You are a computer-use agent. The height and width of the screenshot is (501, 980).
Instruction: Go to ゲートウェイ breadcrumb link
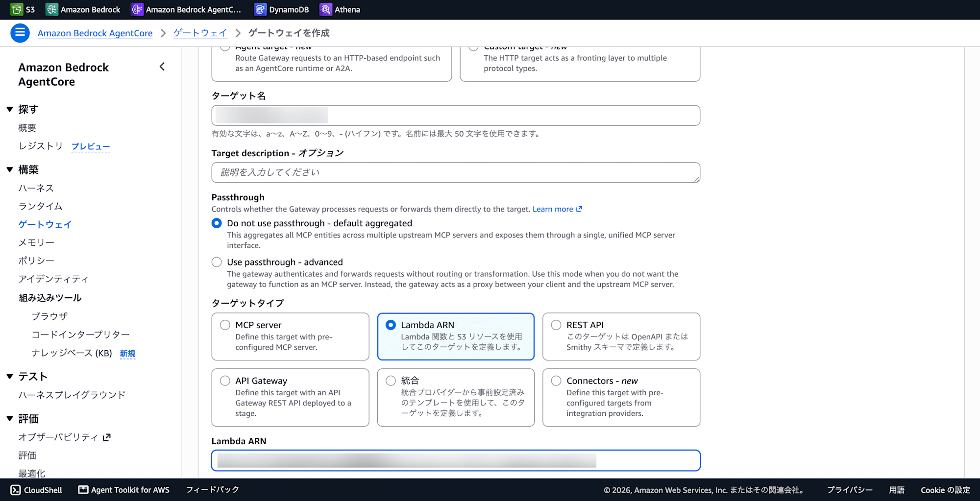pyautogui.click(x=200, y=33)
